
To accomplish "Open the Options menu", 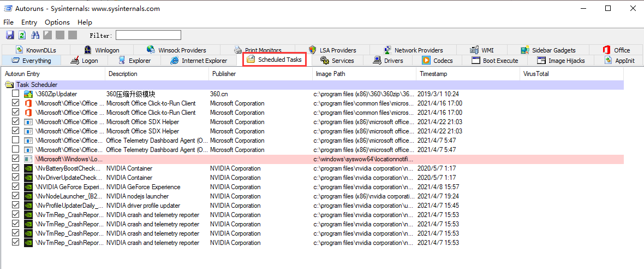I will click(57, 22).
